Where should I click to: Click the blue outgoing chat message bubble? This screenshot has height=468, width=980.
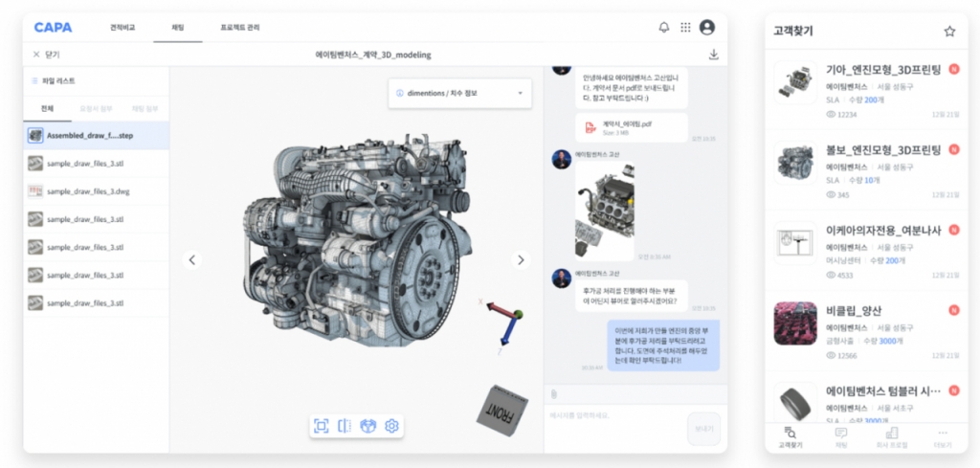(x=663, y=345)
